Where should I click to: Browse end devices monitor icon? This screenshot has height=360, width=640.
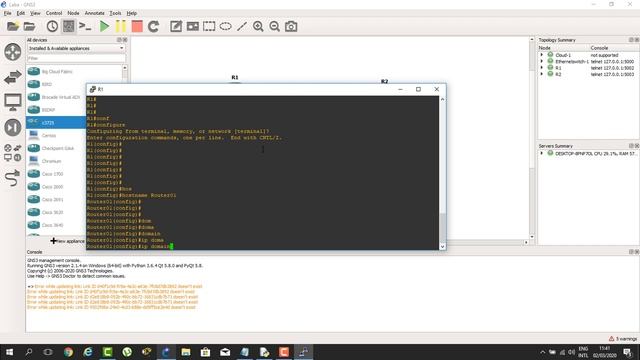click(x=13, y=102)
